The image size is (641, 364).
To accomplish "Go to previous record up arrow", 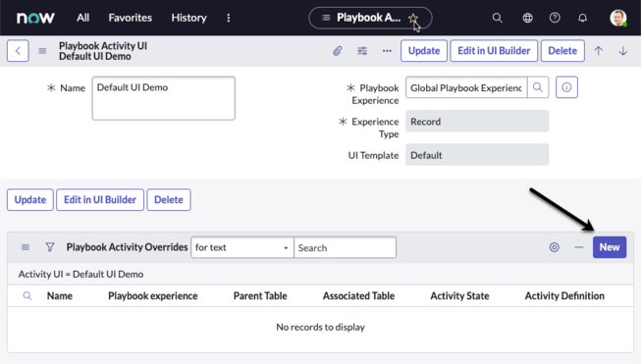I will [599, 51].
